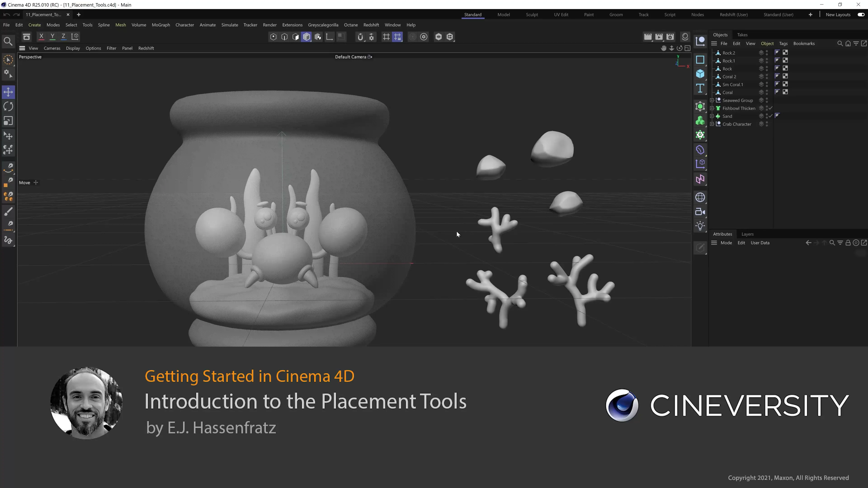This screenshot has height=488, width=868.
Task: Click Coral material tag checker
Action: (785, 92)
